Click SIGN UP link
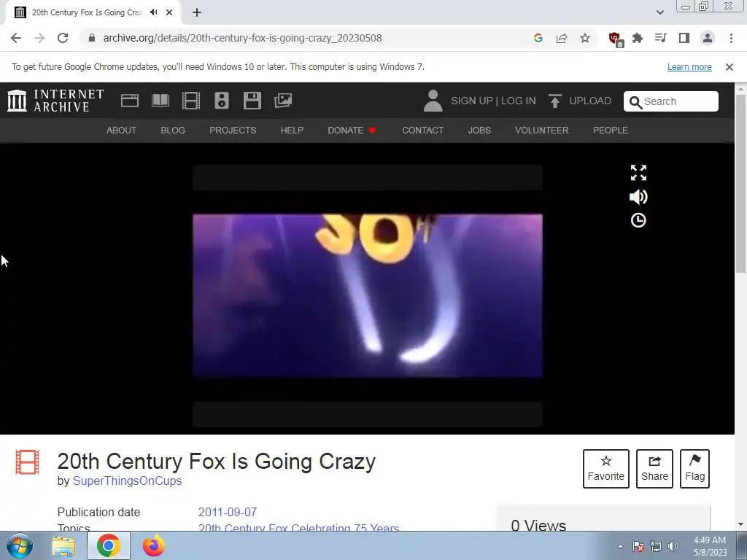The width and height of the screenshot is (747, 560). pyautogui.click(x=472, y=101)
